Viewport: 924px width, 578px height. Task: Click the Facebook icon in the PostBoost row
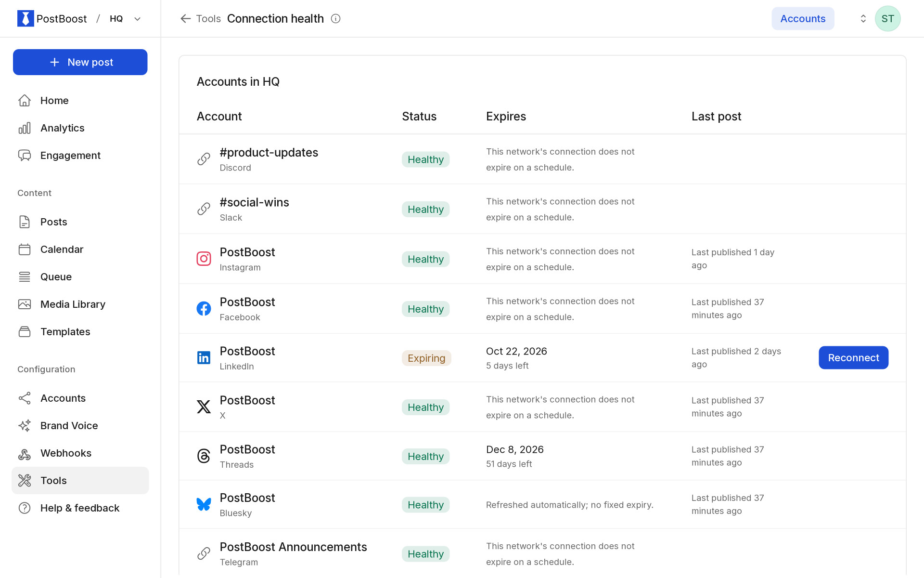pyautogui.click(x=204, y=309)
